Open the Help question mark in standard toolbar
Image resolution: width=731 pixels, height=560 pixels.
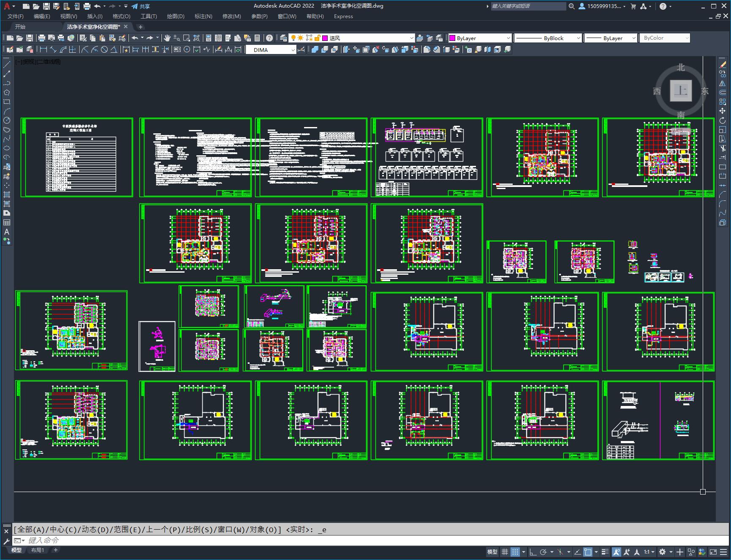(269, 38)
